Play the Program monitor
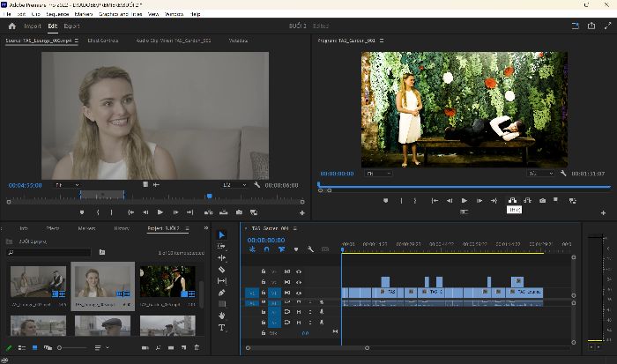Viewport: 617px width, 364px height. (x=465, y=201)
